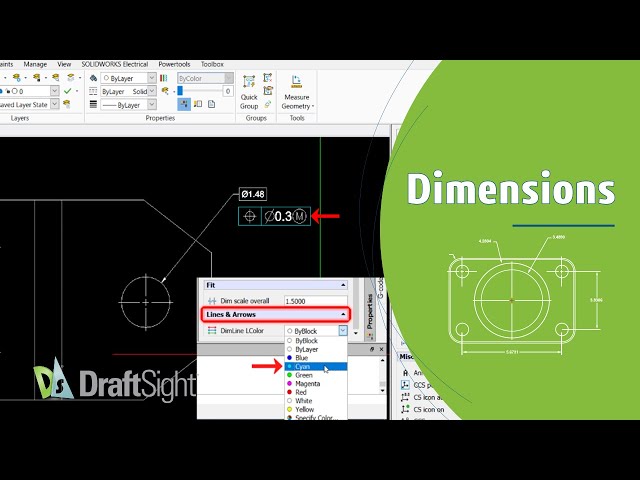
Task: Click the middle group icon in Groups
Action: (268, 91)
